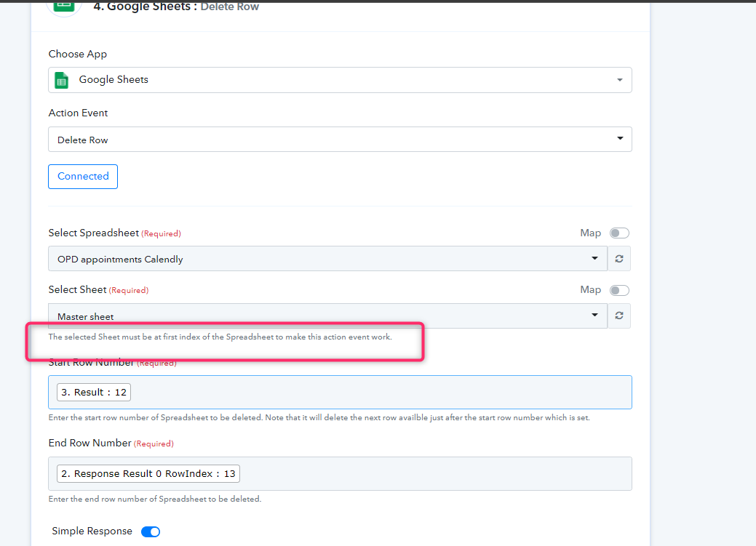Select the '3. Result : 12' mapped tag
This screenshot has width=756, height=546.
94,393
